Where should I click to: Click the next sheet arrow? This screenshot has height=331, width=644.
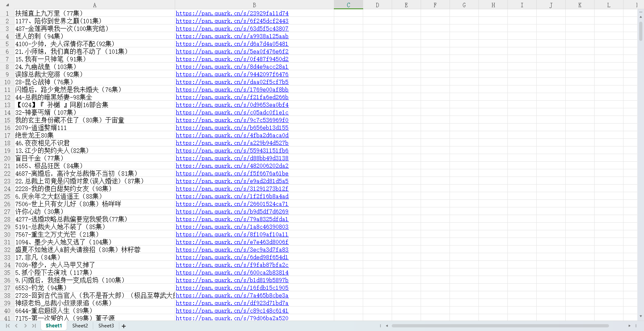tap(25, 326)
